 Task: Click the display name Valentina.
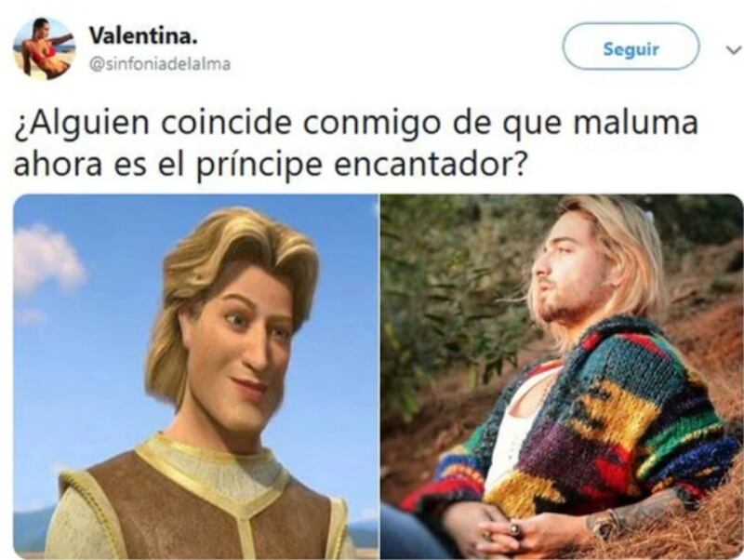(x=143, y=36)
